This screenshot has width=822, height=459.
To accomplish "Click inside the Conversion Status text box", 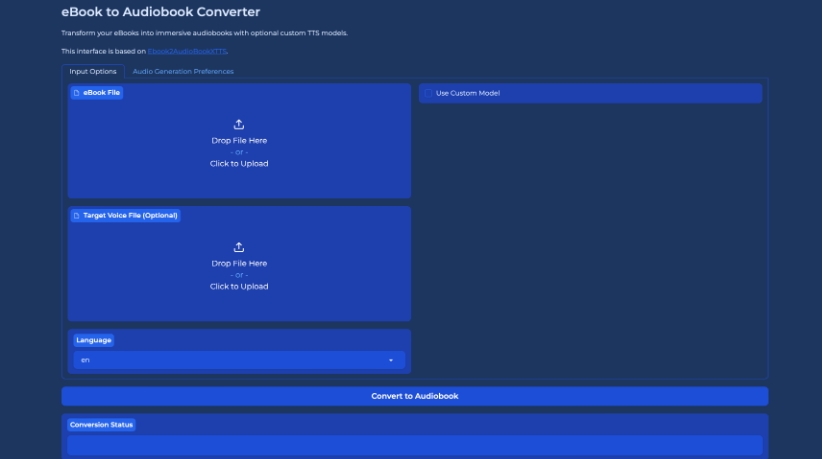I will [x=414, y=445].
